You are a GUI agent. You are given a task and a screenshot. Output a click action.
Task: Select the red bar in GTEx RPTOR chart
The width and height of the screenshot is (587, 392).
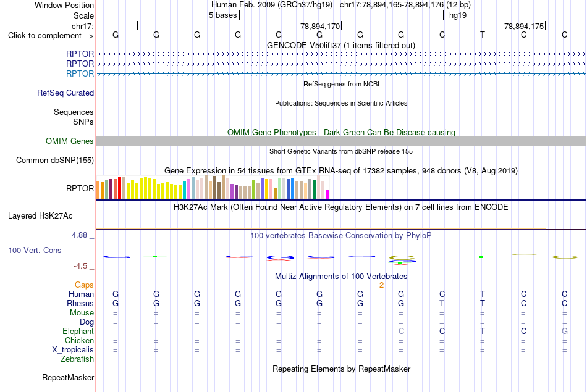tap(119, 188)
